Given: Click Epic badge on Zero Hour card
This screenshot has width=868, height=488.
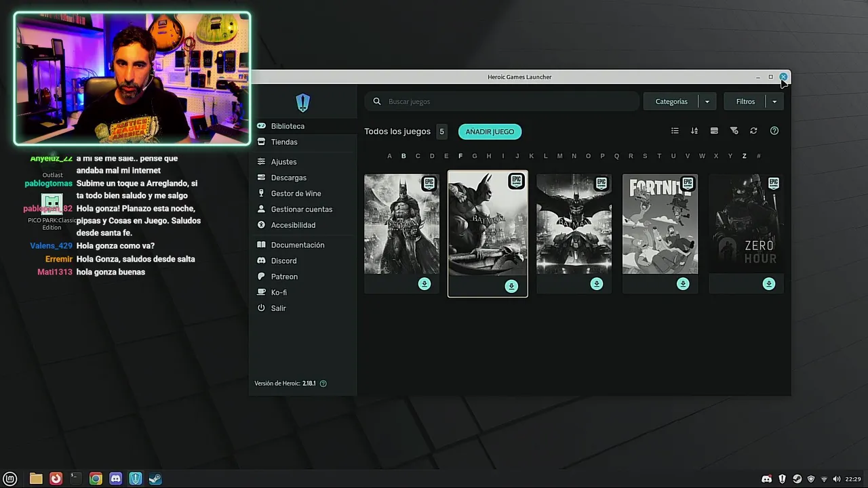Looking at the screenshot, I should pyautogui.click(x=774, y=183).
